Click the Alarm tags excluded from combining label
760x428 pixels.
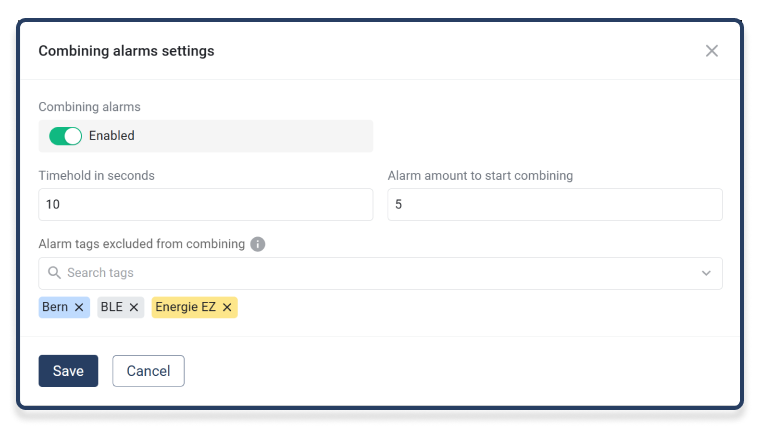[x=141, y=244]
